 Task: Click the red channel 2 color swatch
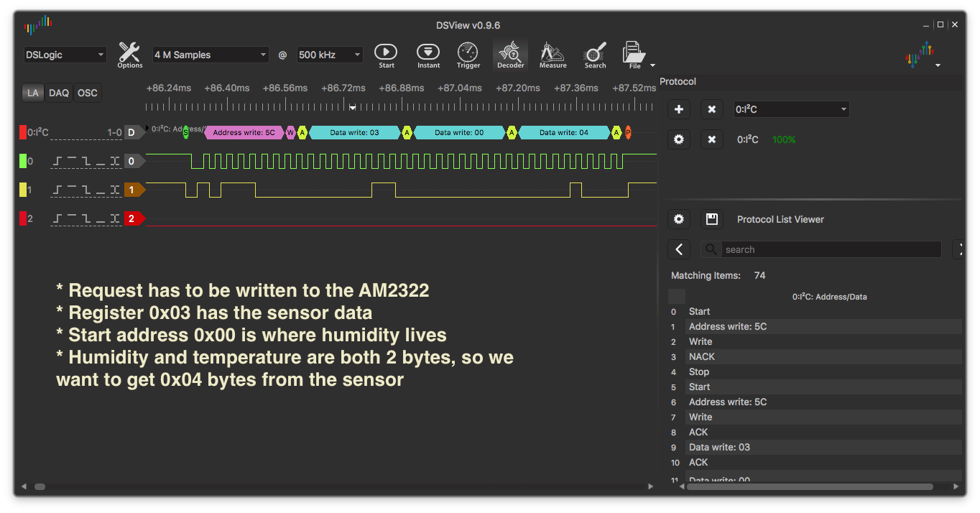[x=23, y=218]
